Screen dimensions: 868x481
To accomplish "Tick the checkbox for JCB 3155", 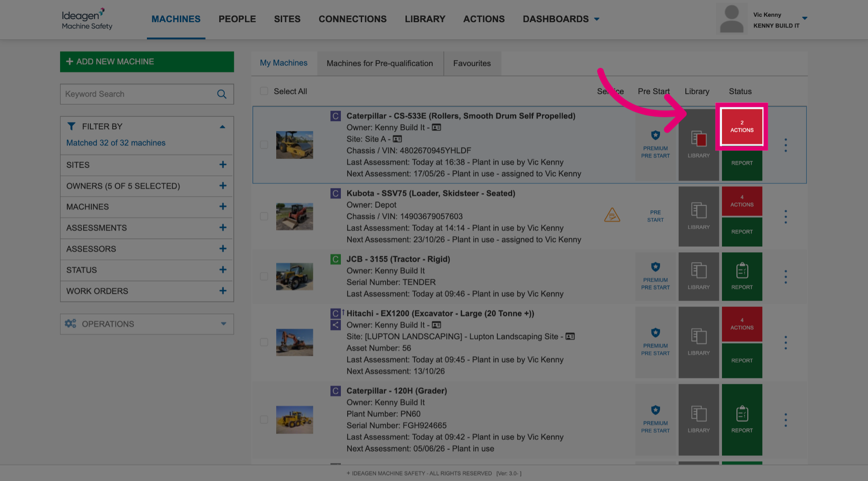I will coord(264,276).
